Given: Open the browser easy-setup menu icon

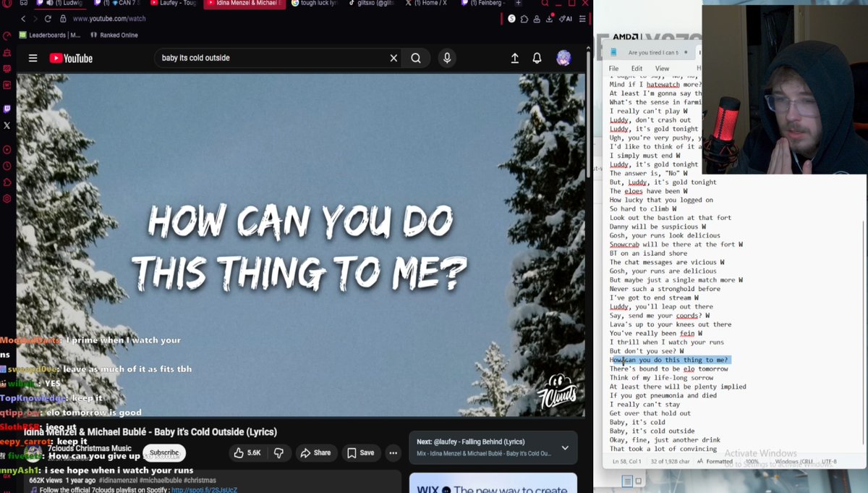Looking at the screenshot, I should tap(582, 19).
